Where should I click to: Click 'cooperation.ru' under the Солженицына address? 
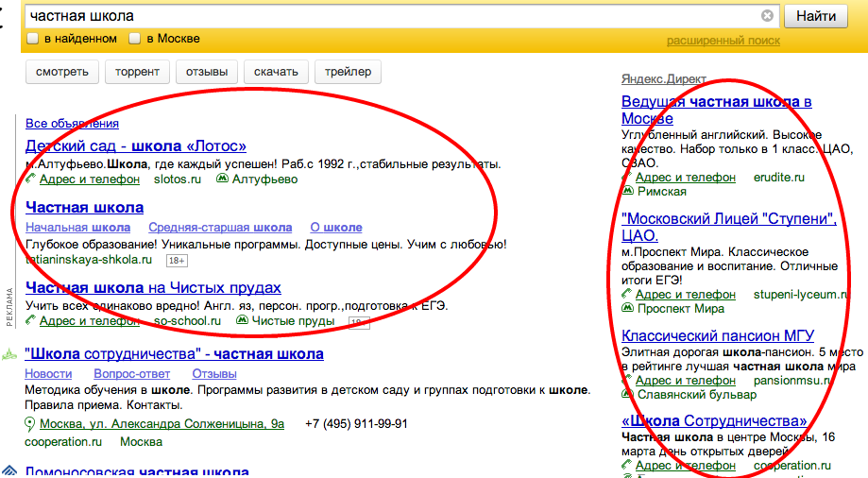[63, 441]
